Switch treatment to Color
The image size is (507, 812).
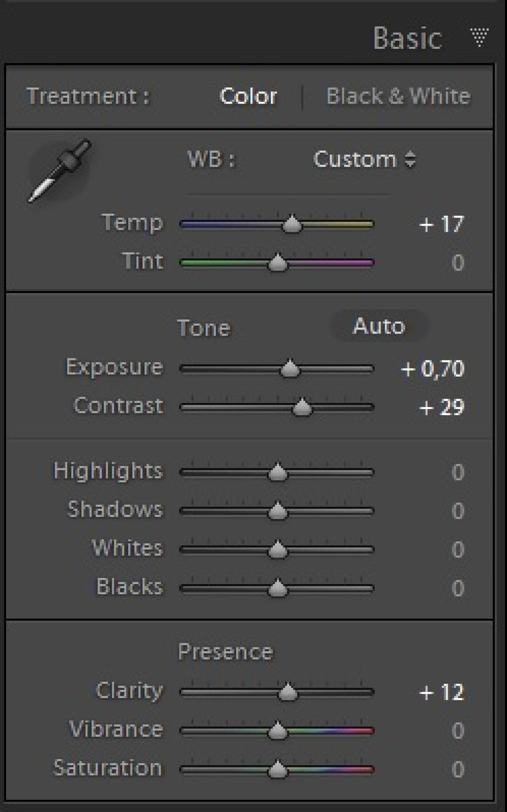[248, 96]
